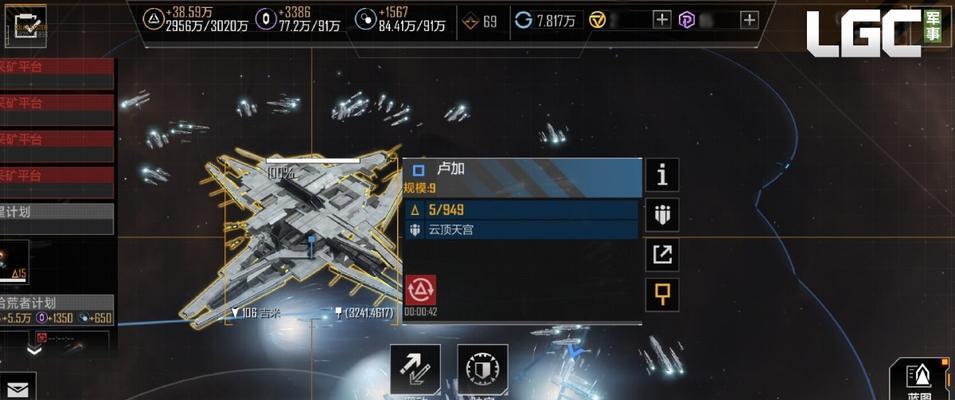Viewport: 955px width, 400px height.
Task: Open the task clipboard icon top-left
Action: [25, 24]
